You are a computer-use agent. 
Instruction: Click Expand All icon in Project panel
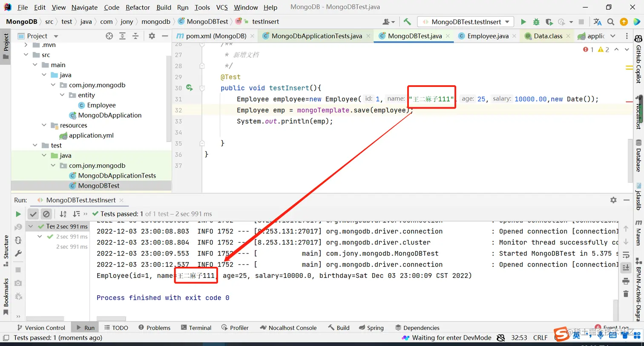click(122, 36)
